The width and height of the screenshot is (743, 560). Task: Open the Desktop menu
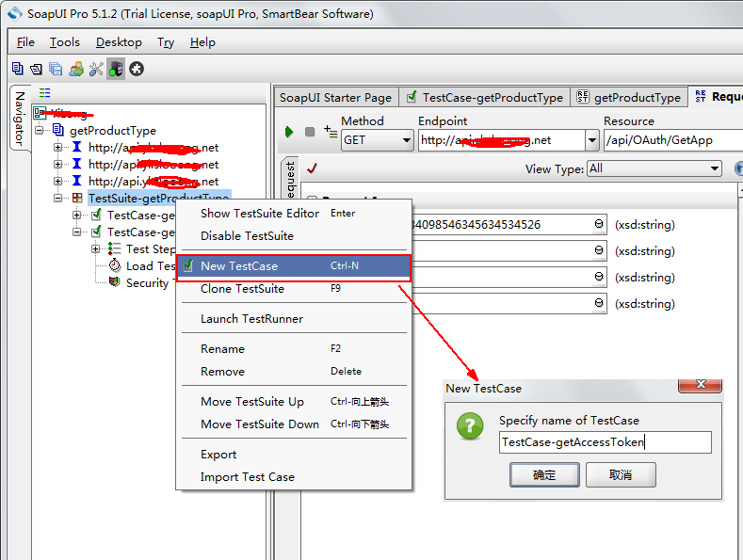[x=119, y=42]
